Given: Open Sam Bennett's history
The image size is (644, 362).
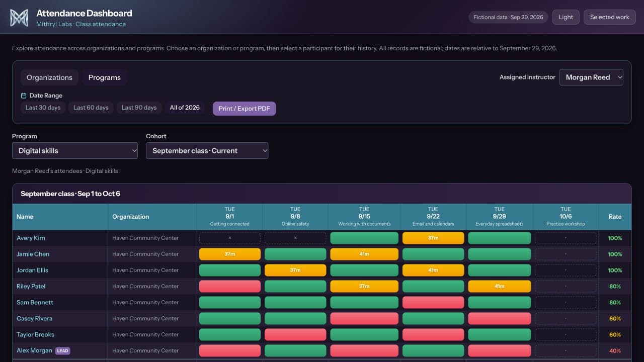Looking at the screenshot, I should click(x=35, y=303).
